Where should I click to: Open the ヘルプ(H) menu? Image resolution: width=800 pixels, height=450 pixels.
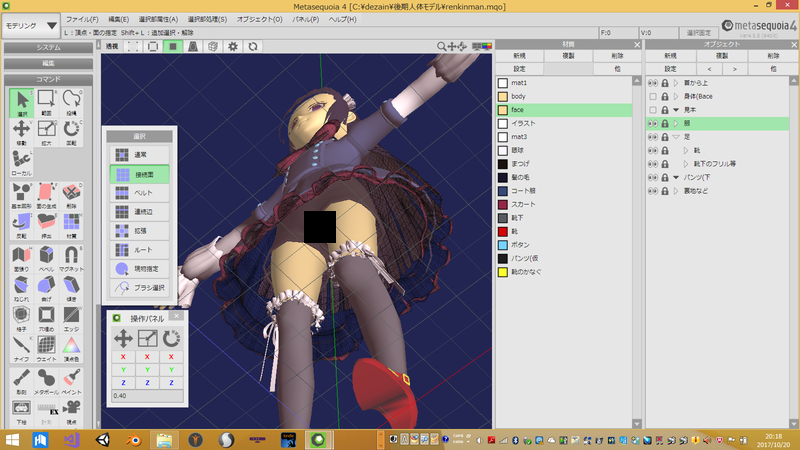pos(342,19)
